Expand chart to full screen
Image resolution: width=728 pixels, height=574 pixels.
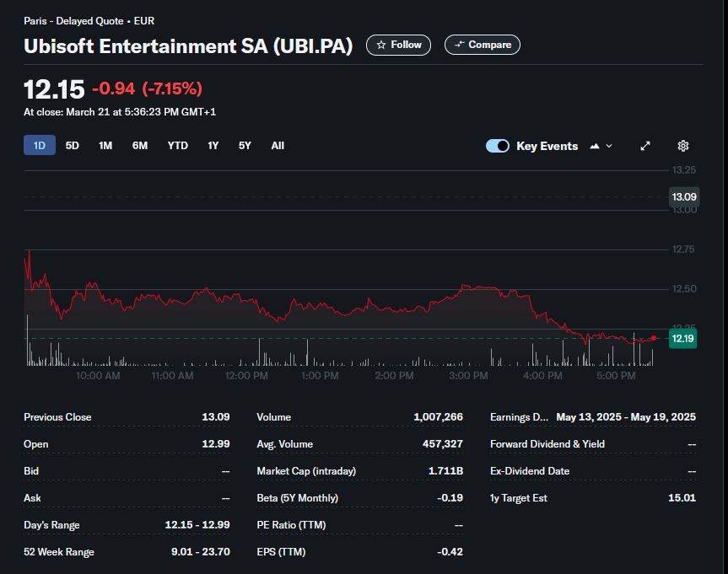[x=645, y=146]
